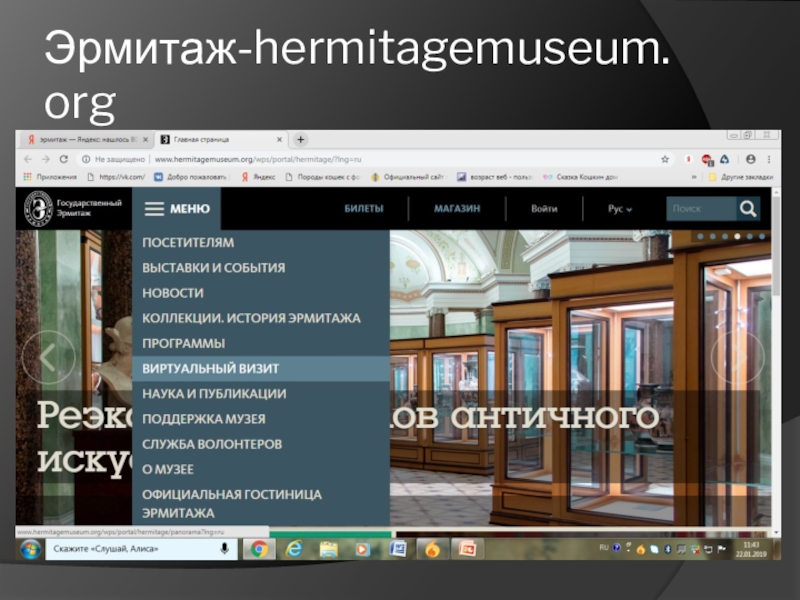
Task: Go to previous slide with left arrow
Action: pyautogui.click(x=48, y=356)
